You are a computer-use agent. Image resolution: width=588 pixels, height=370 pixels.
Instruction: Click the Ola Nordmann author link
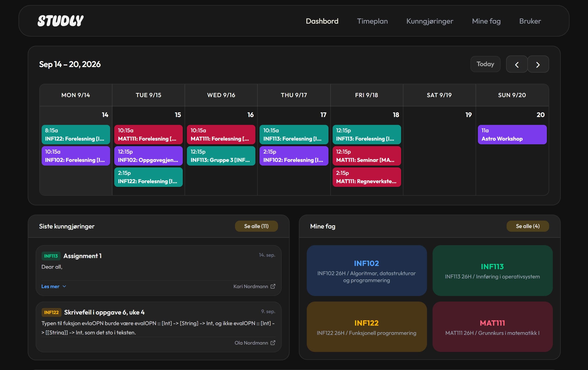251,343
